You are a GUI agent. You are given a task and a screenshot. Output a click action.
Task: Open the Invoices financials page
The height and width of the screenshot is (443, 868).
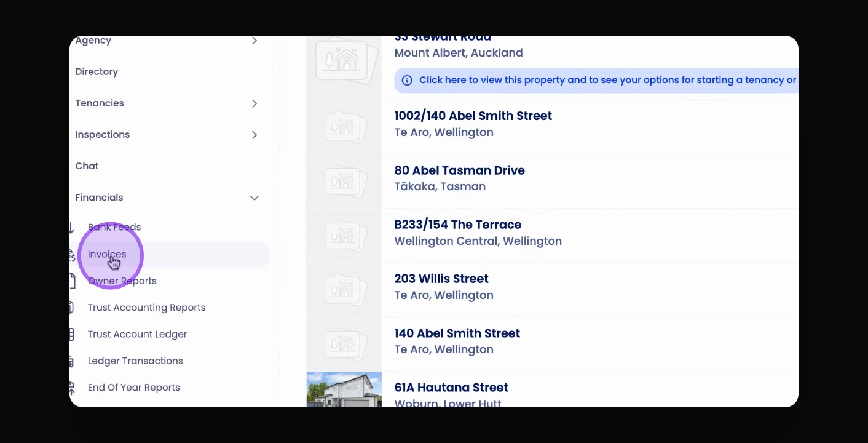pyautogui.click(x=170, y=254)
